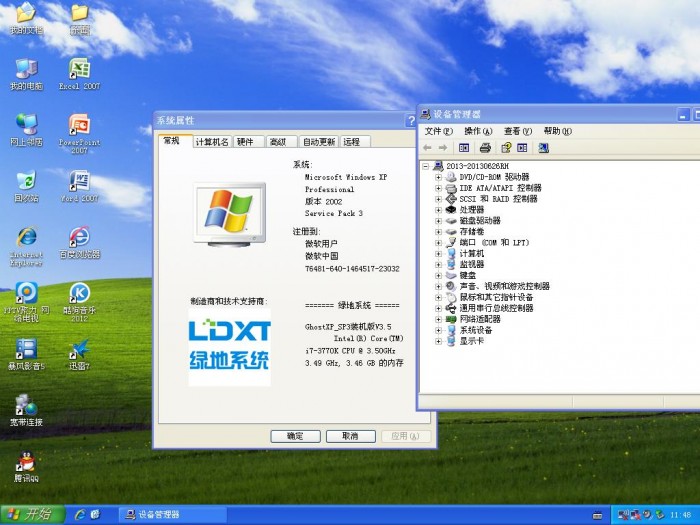Select the 我的电脑 desktop icon
The height and width of the screenshot is (525, 700).
point(26,74)
